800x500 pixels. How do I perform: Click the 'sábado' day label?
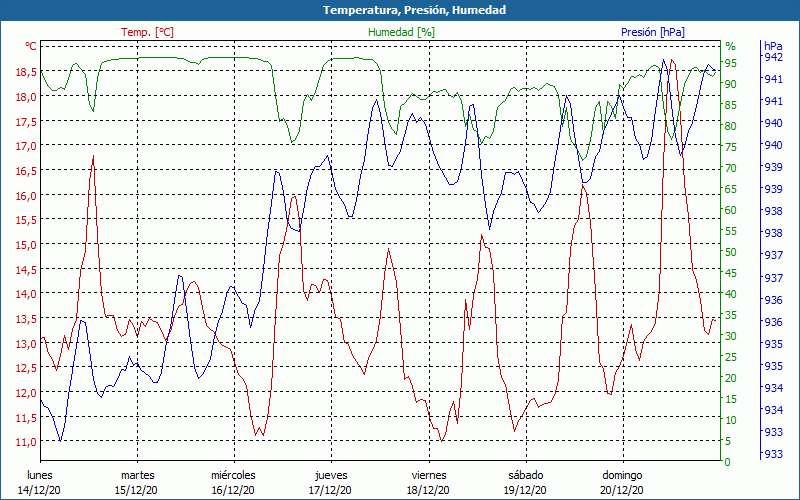click(526, 476)
